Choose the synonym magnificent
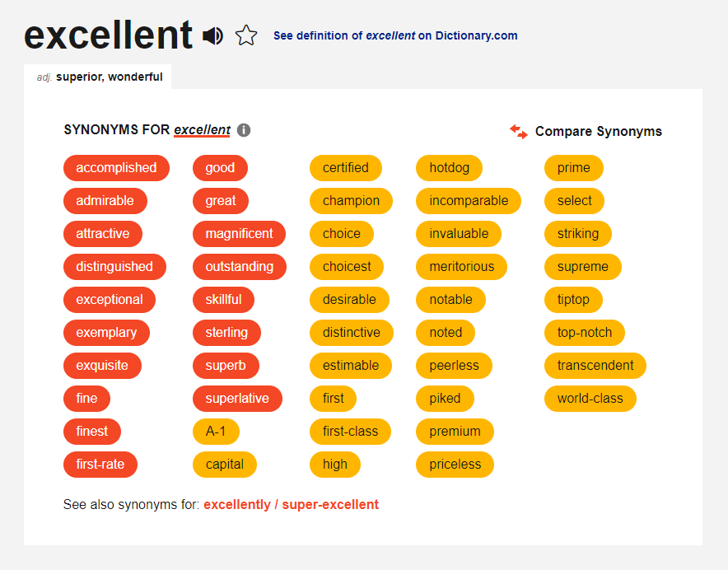This screenshot has height=570, width=728. (239, 234)
